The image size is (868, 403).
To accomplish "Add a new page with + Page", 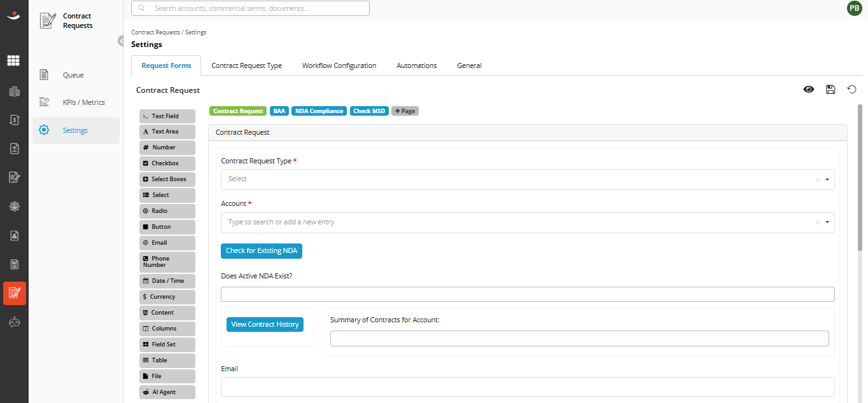I will [x=405, y=111].
